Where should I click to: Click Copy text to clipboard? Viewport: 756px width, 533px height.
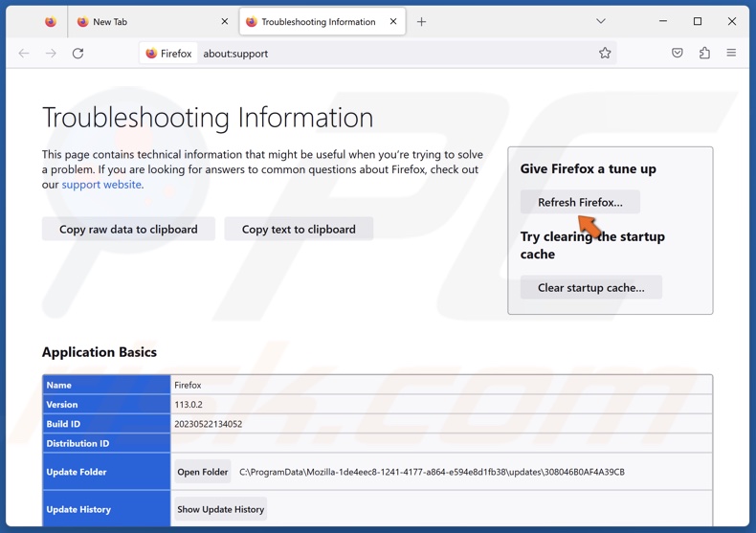click(x=299, y=230)
